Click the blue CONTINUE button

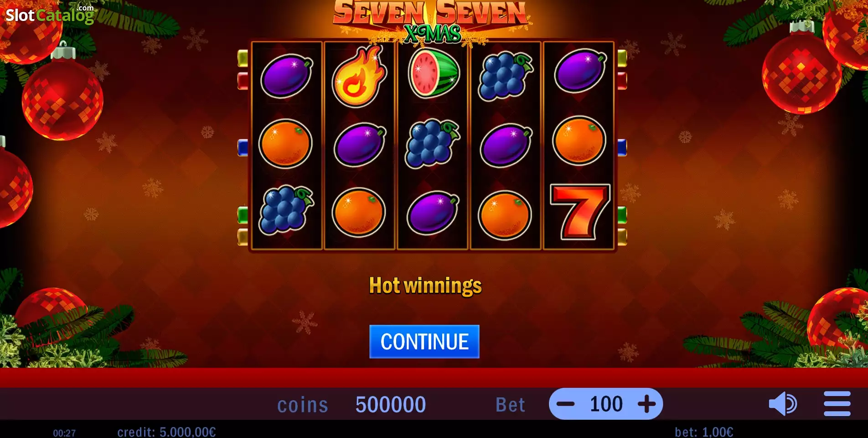pyautogui.click(x=424, y=341)
